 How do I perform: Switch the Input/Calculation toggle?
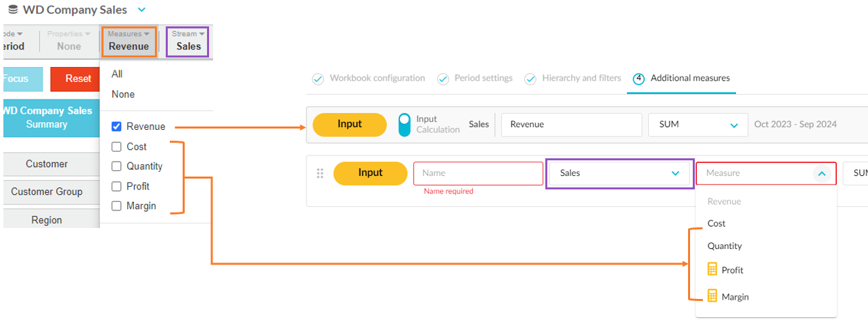point(405,124)
